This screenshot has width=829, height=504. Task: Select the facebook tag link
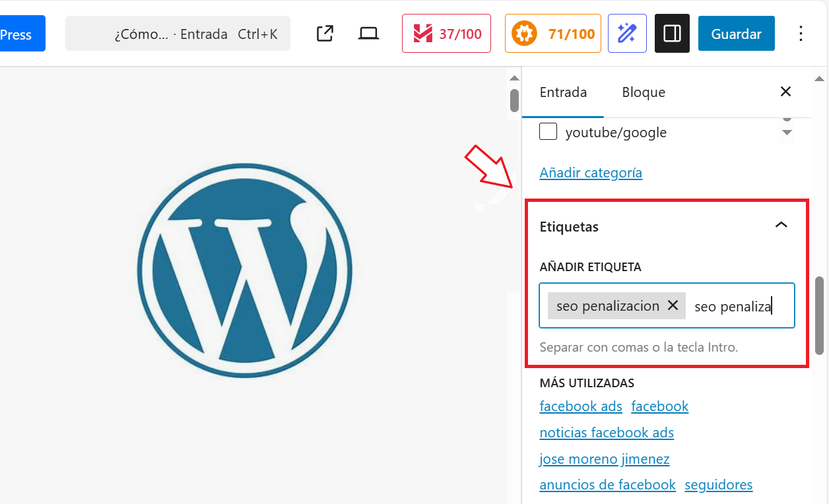660,406
